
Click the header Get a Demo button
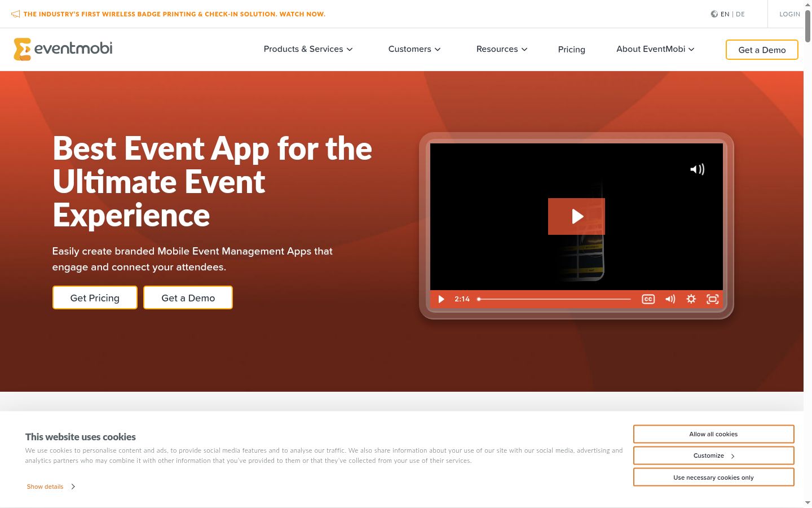[762, 50]
